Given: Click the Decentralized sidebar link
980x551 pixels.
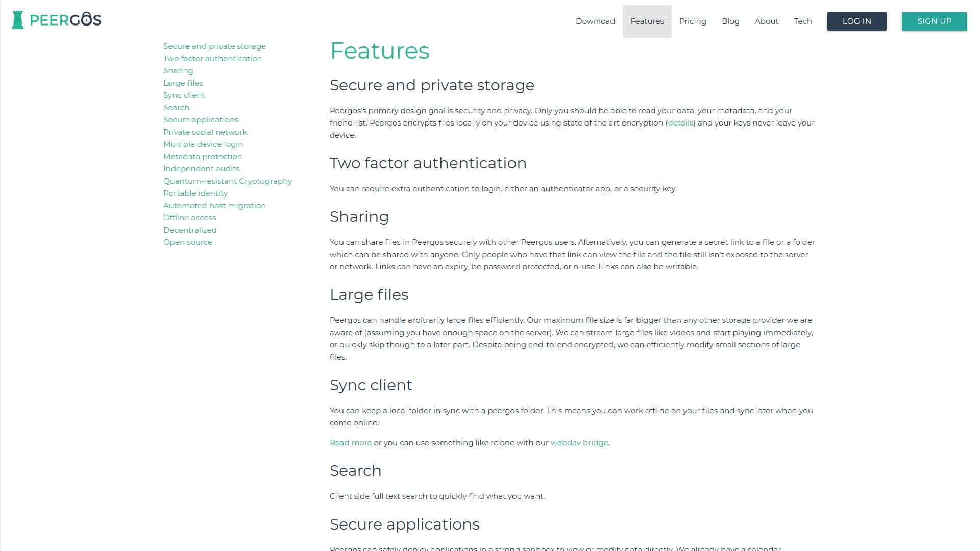Looking at the screenshot, I should 190,230.
